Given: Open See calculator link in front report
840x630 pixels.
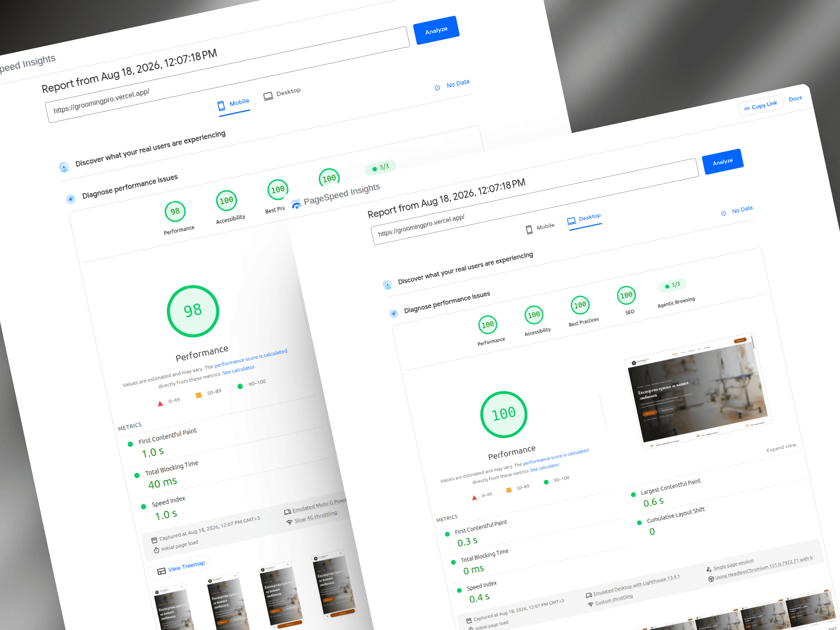Looking at the screenshot, I should 545,467.
